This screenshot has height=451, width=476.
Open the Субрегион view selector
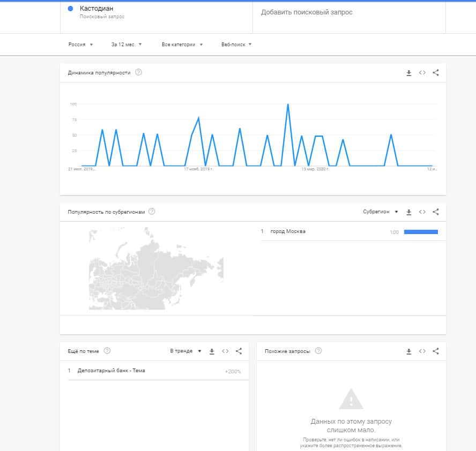click(380, 212)
